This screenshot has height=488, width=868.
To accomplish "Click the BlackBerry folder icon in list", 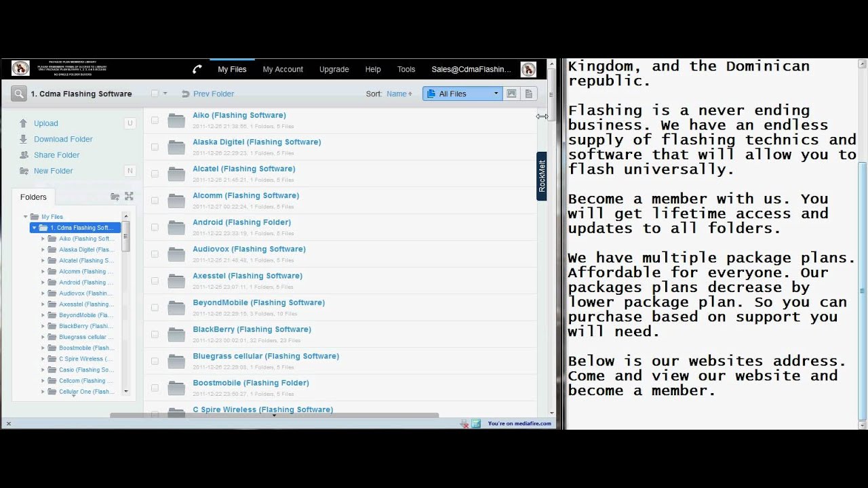I will (x=176, y=335).
